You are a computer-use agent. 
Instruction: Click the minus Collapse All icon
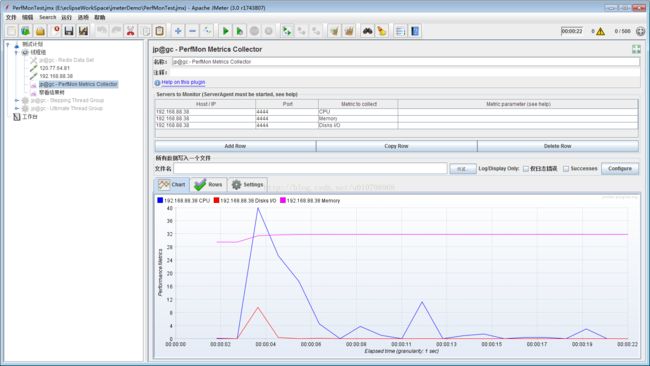coord(192,31)
